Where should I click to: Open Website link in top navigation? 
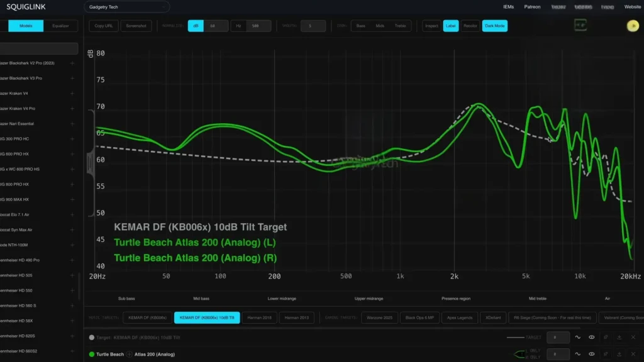coord(633,7)
